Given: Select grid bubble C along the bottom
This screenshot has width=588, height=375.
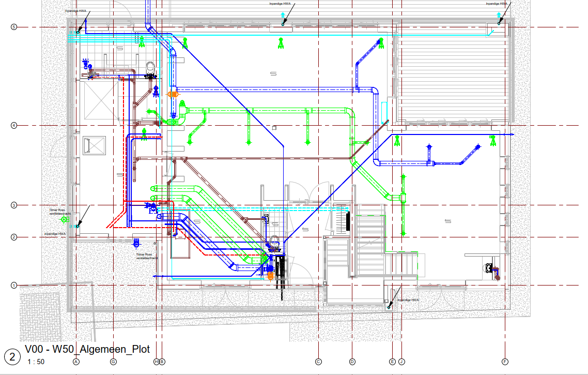Looking at the screenshot, I should point(318,362).
